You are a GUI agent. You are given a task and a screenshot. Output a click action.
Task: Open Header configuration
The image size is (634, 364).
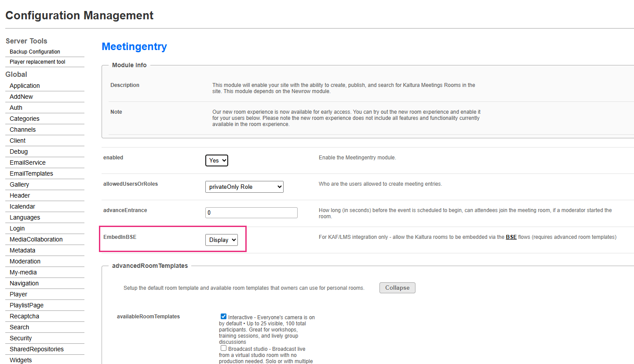pos(20,195)
